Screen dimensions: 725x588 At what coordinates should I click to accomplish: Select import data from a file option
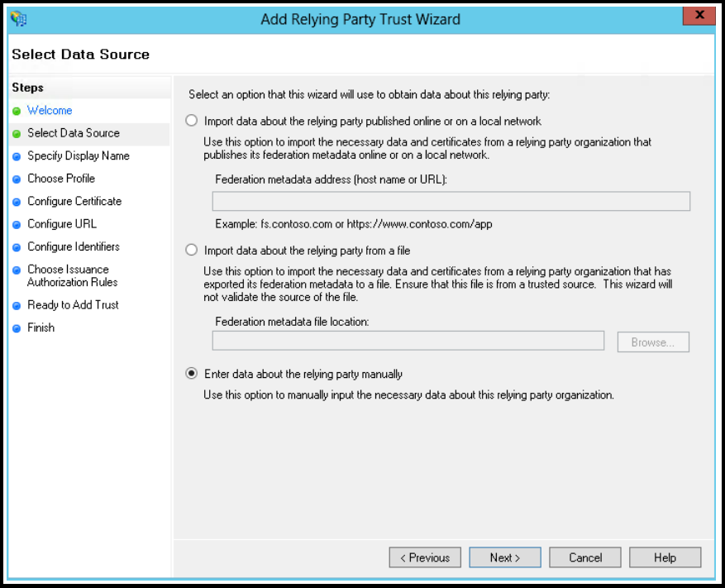[x=192, y=251]
